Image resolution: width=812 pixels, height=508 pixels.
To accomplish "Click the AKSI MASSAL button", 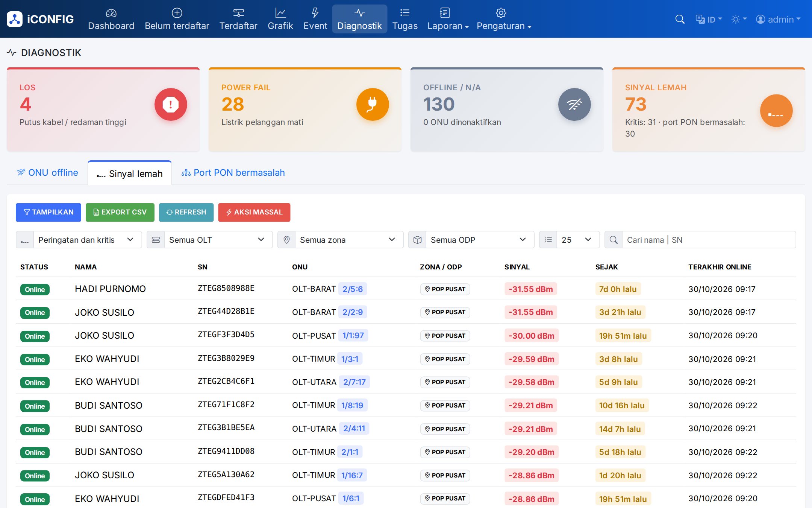I will [254, 212].
